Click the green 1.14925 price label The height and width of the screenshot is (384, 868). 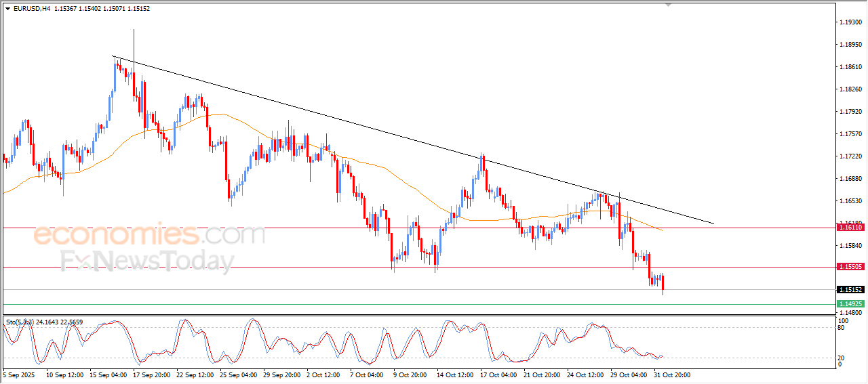(x=850, y=304)
